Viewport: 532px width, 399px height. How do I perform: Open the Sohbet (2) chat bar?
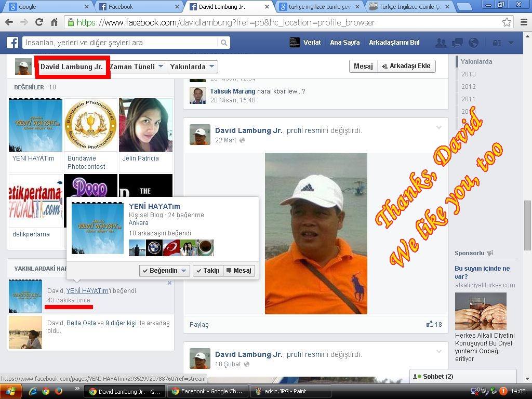[x=463, y=376]
